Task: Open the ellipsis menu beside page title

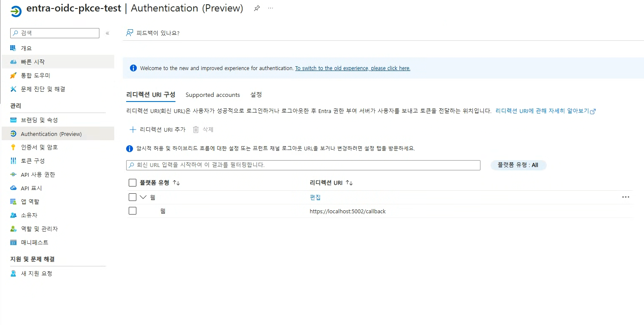Action: [271, 8]
